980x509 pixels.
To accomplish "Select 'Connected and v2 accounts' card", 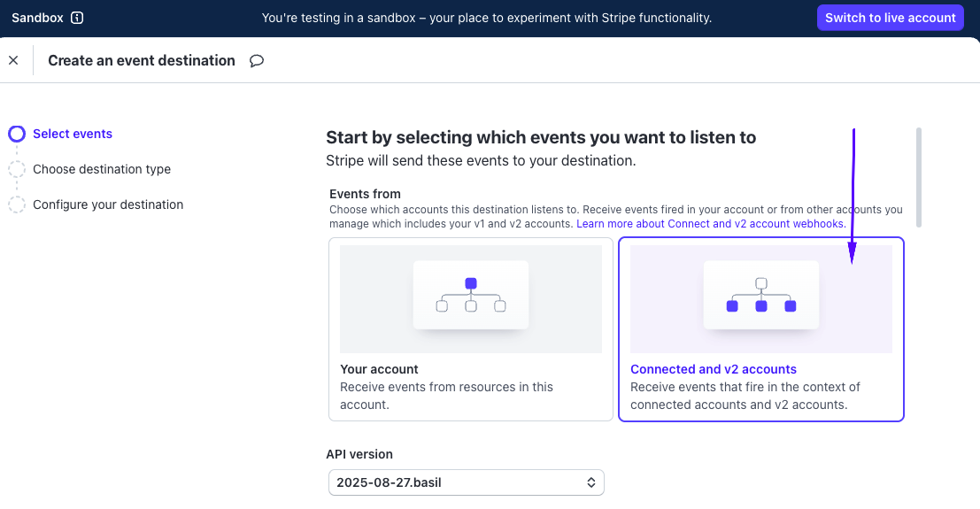I will (761, 329).
